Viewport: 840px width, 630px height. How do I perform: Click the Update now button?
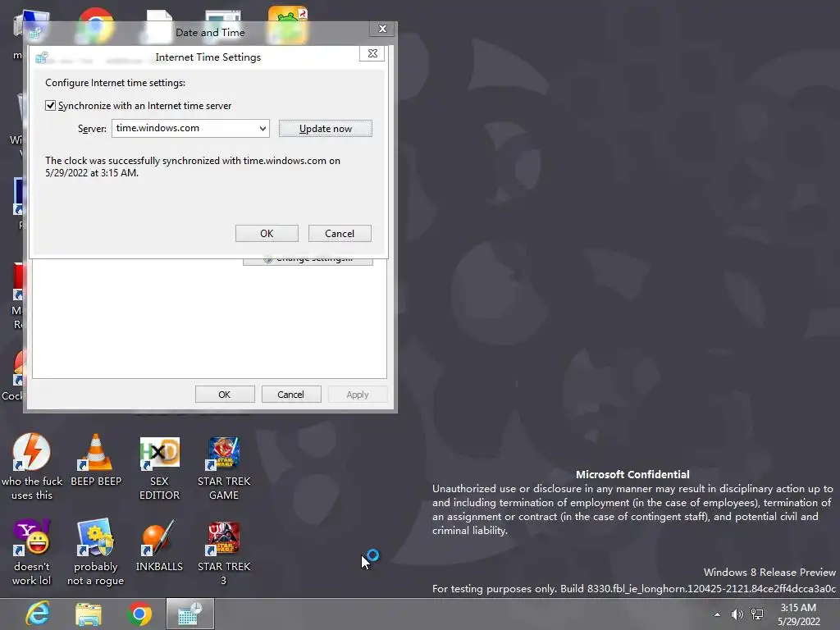[325, 129]
